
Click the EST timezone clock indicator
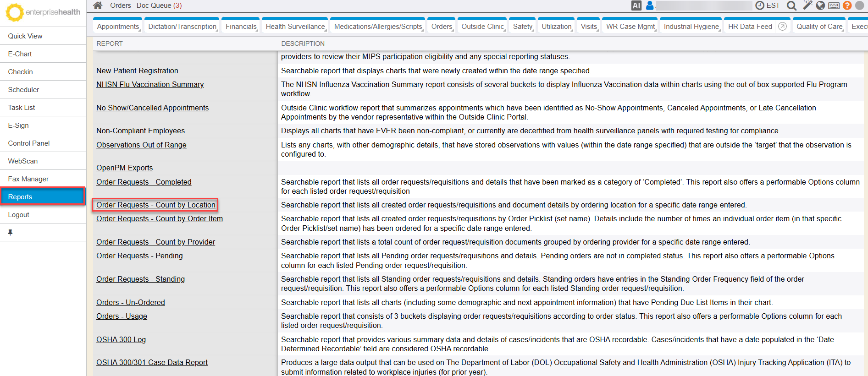[x=768, y=5]
